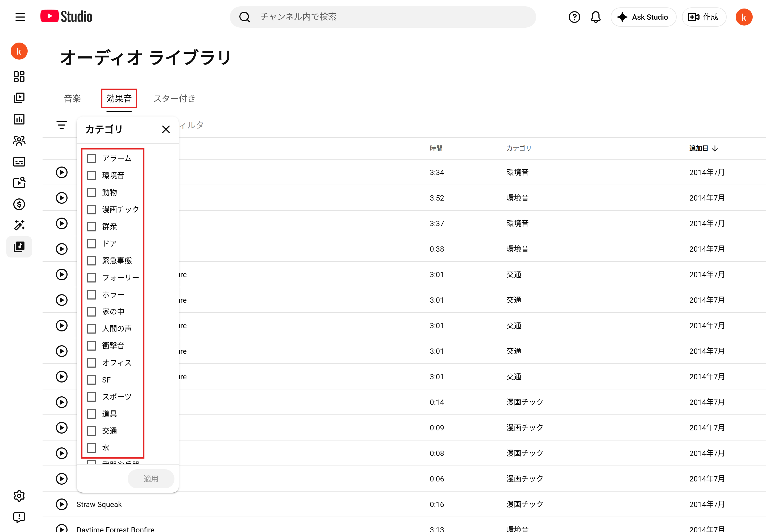Check the ホラー category checkbox
This screenshot has width=766, height=532.
point(91,295)
